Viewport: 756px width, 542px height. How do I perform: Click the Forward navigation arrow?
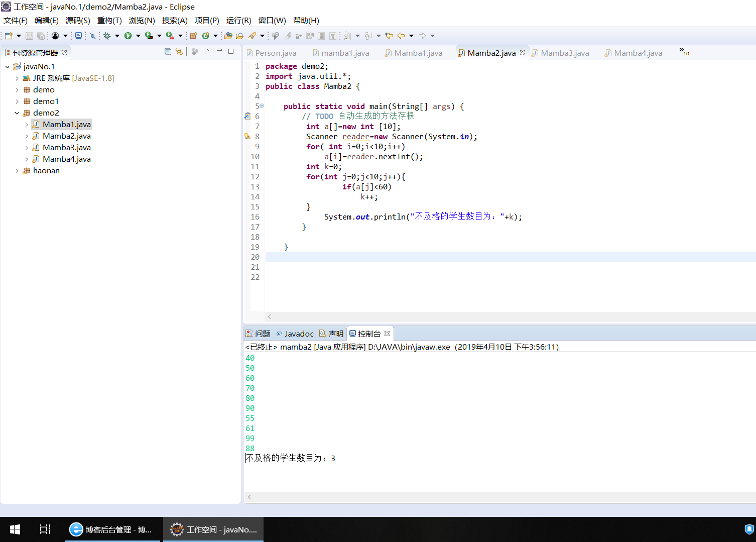pos(422,36)
